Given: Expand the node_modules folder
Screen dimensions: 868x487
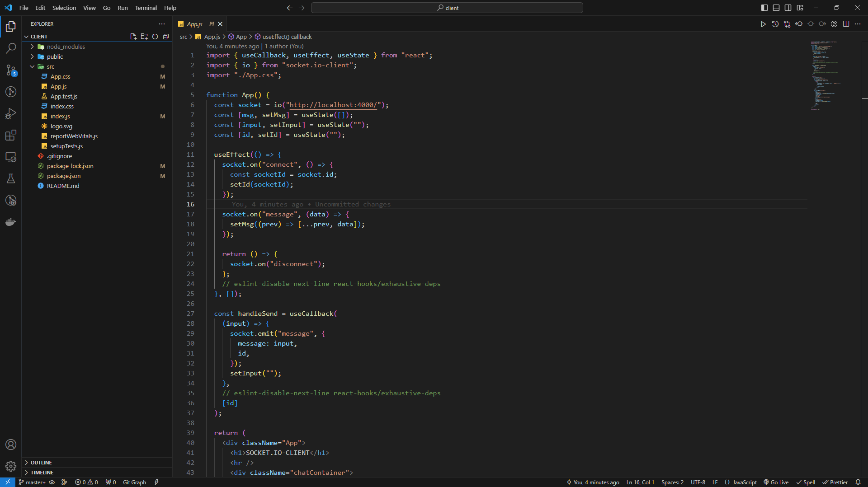Looking at the screenshot, I should click(66, 47).
